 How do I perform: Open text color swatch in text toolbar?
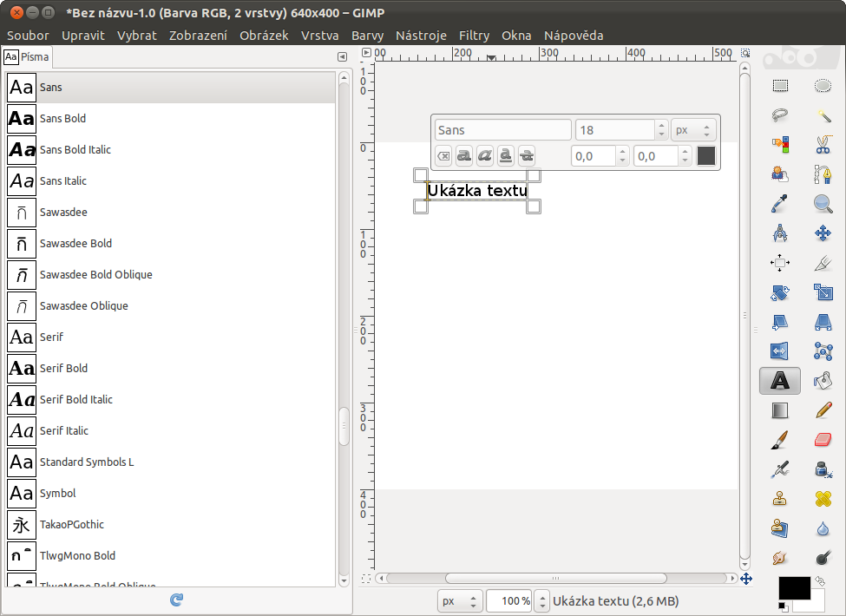point(706,156)
